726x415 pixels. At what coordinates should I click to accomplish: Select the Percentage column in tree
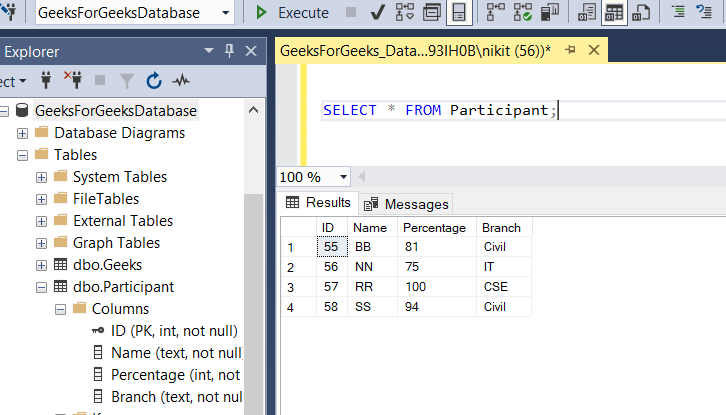click(175, 375)
